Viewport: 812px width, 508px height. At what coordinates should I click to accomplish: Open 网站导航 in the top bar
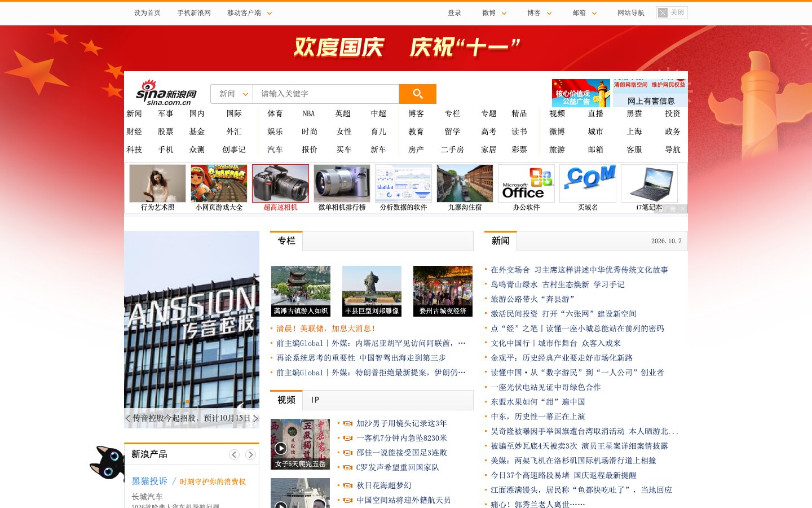[x=631, y=13]
